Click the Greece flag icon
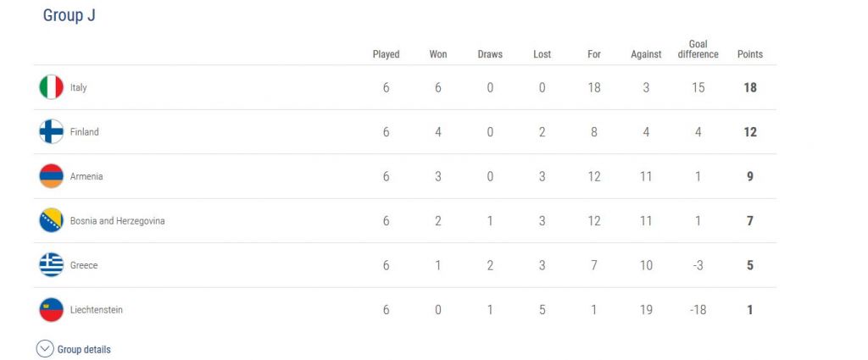The height and width of the screenshot is (360, 868). 52,265
